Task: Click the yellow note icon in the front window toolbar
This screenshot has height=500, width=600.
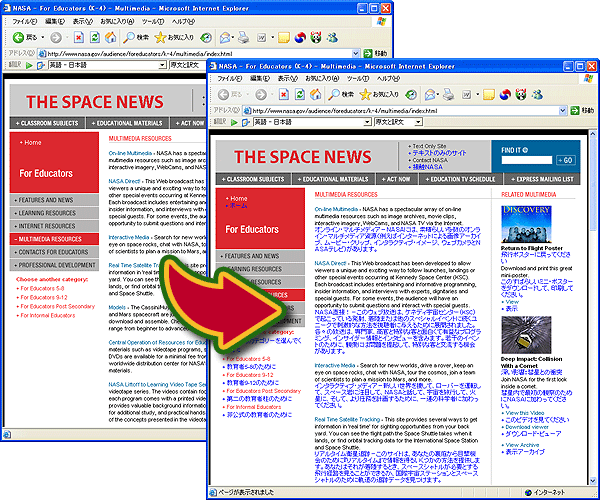Action: tap(489, 94)
